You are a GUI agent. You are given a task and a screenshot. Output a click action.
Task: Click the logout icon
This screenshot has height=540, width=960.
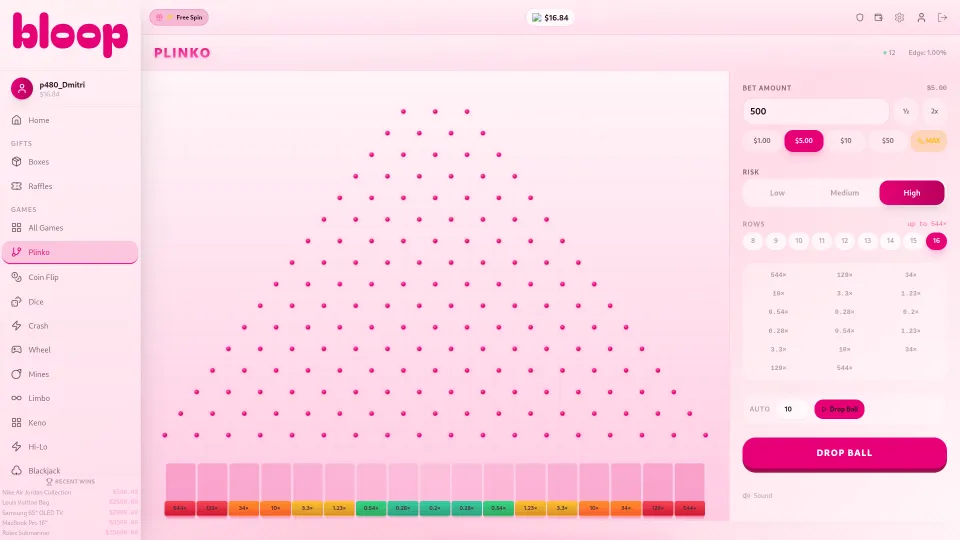(x=942, y=18)
